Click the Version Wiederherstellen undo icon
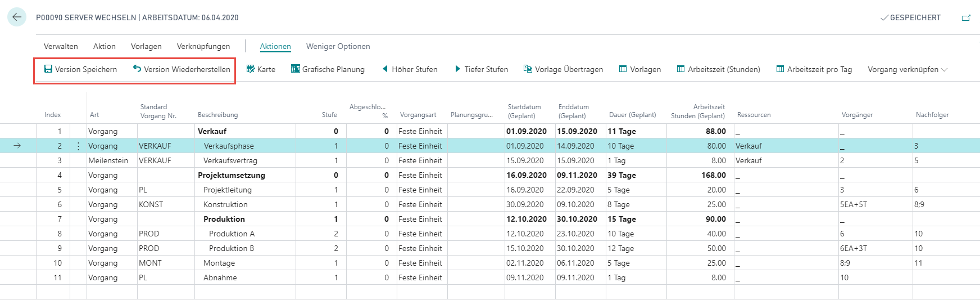The image size is (980, 300). [x=137, y=69]
